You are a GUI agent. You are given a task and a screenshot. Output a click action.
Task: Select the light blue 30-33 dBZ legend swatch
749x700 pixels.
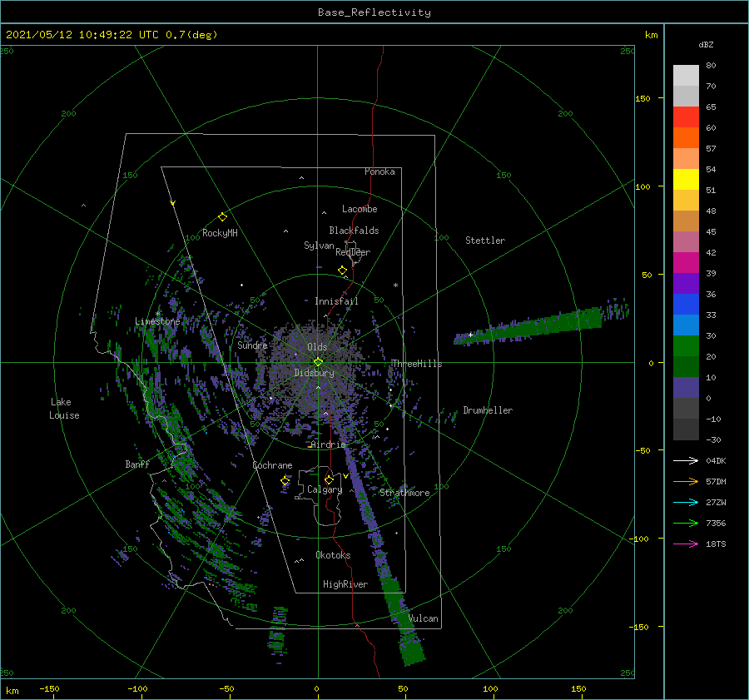[x=686, y=325]
